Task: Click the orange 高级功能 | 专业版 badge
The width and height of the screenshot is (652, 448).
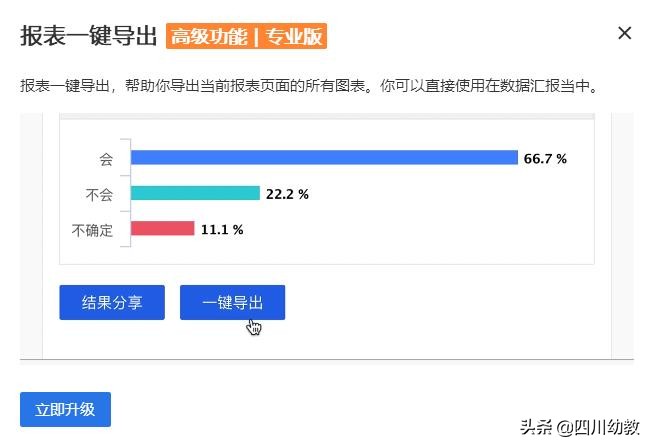Action: click(246, 36)
